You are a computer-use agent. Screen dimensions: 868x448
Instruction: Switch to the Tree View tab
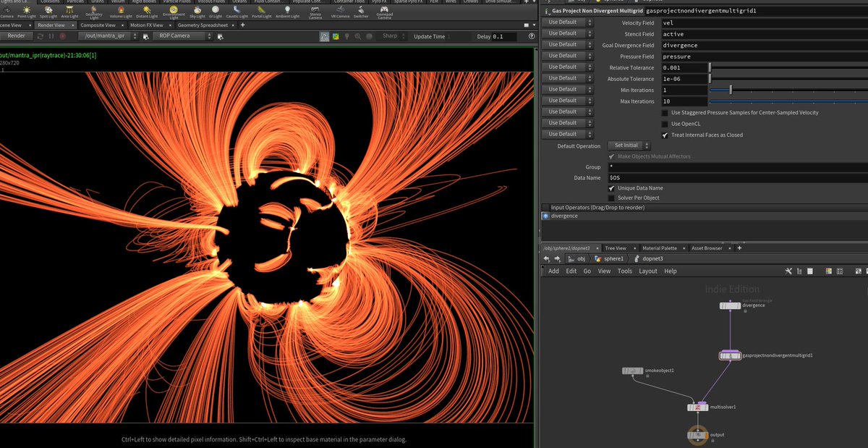click(616, 248)
